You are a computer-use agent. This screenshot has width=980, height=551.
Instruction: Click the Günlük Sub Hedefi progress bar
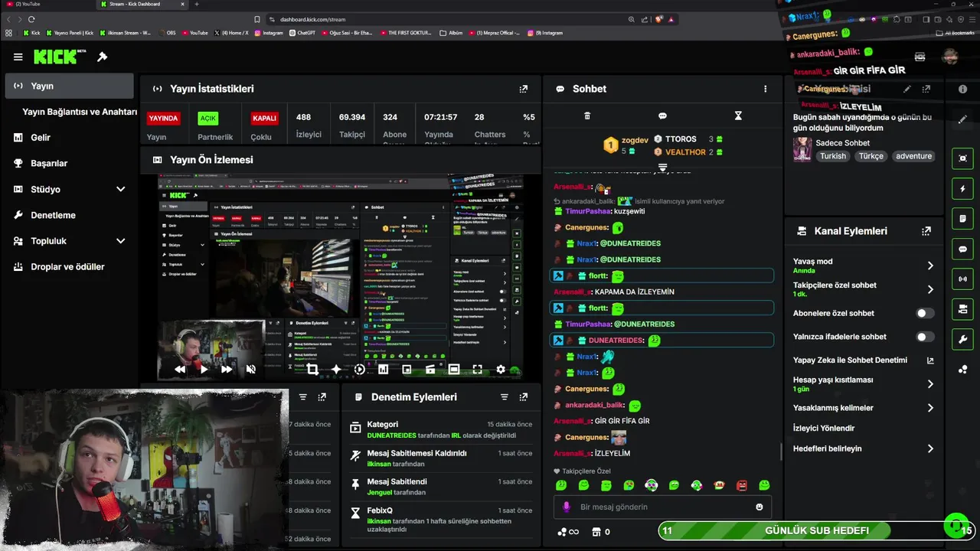pos(815,530)
